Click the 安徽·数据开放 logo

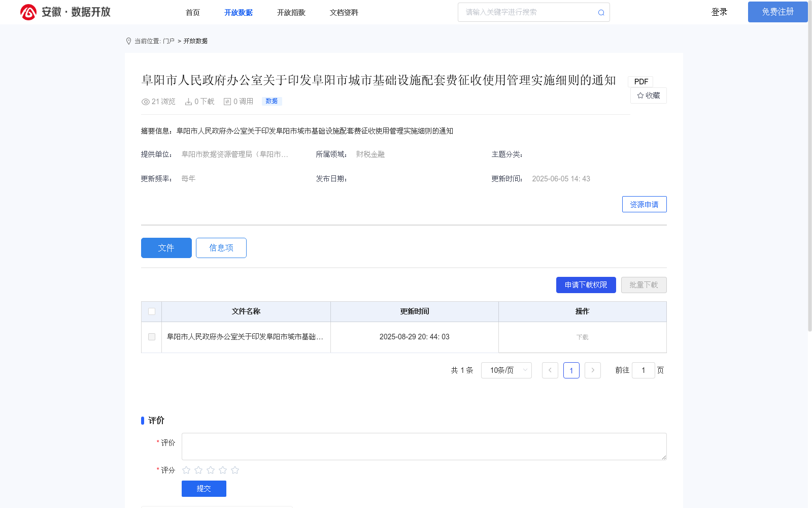coord(65,12)
